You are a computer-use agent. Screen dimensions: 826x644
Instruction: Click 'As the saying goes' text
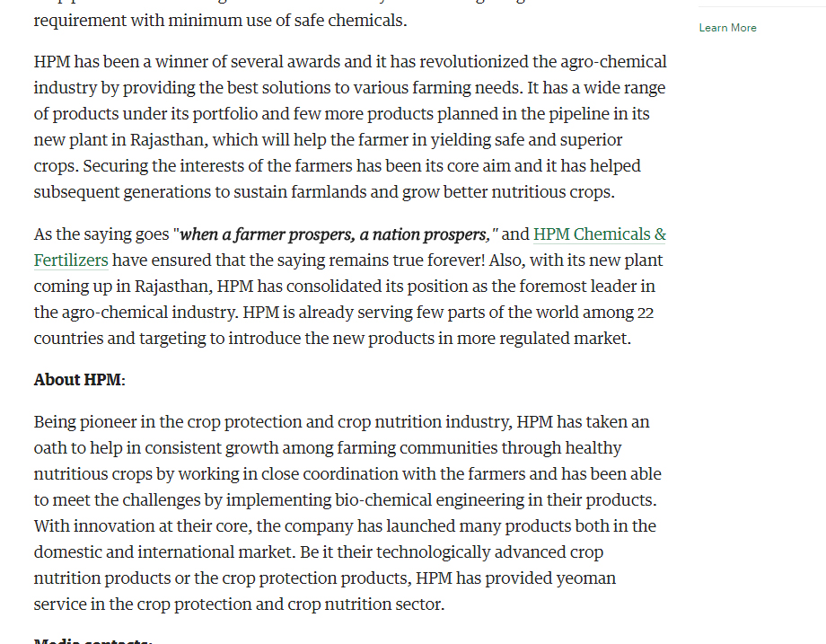(x=101, y=234)
